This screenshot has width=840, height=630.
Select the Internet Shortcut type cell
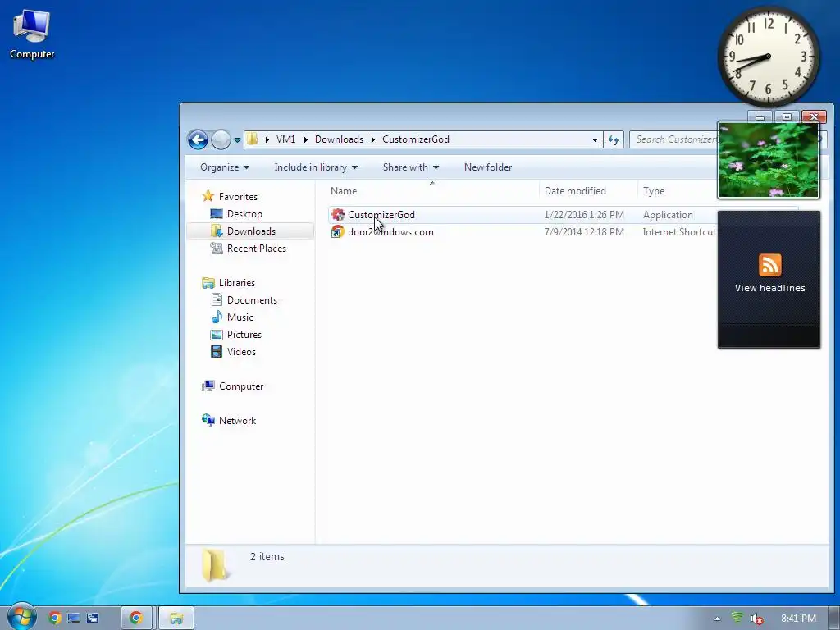click(x=679, y=232)
